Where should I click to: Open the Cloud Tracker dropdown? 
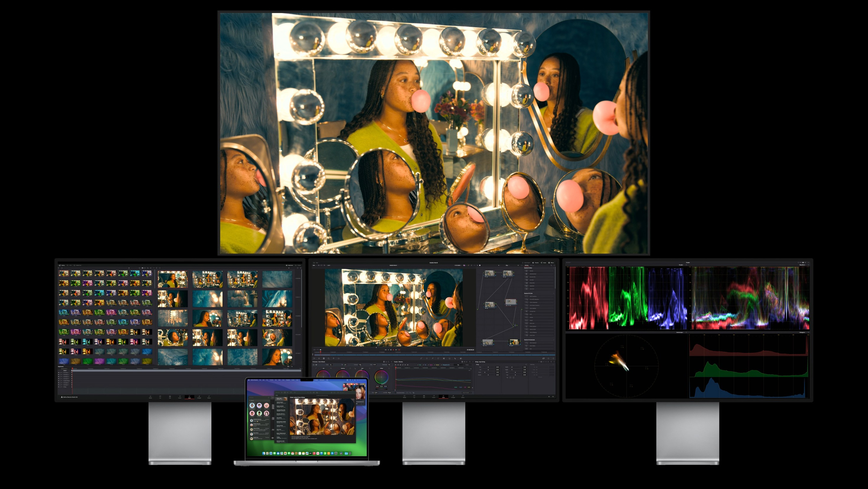466,393
